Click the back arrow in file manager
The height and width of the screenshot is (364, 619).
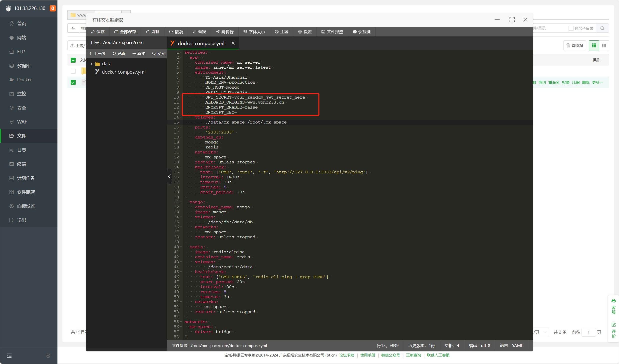pyautogui.click(x=73, y=28)
